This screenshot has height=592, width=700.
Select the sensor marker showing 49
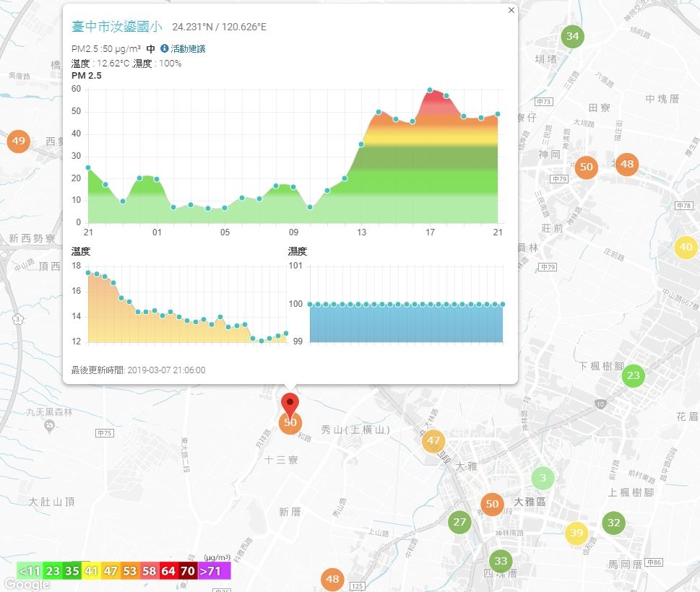(x=18, y=142)
